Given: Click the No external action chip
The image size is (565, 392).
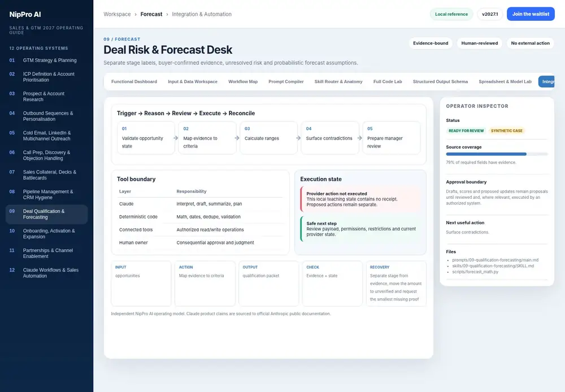Looking at the screenshot, I should tap(531, 43).
